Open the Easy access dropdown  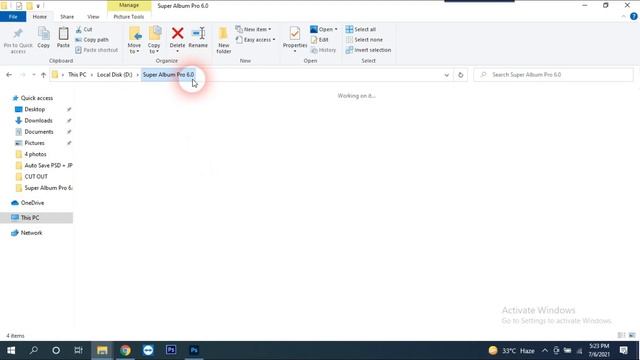pos(256,40)
